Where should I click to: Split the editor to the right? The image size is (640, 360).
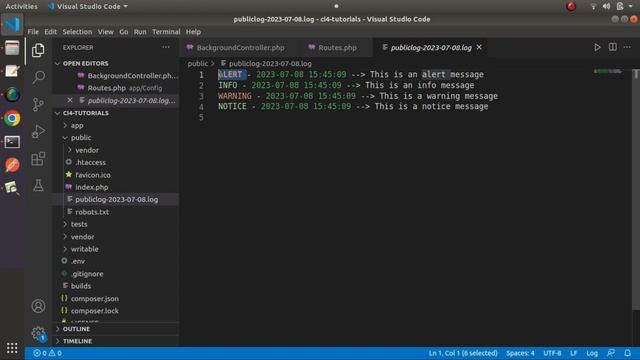point(613,47)
